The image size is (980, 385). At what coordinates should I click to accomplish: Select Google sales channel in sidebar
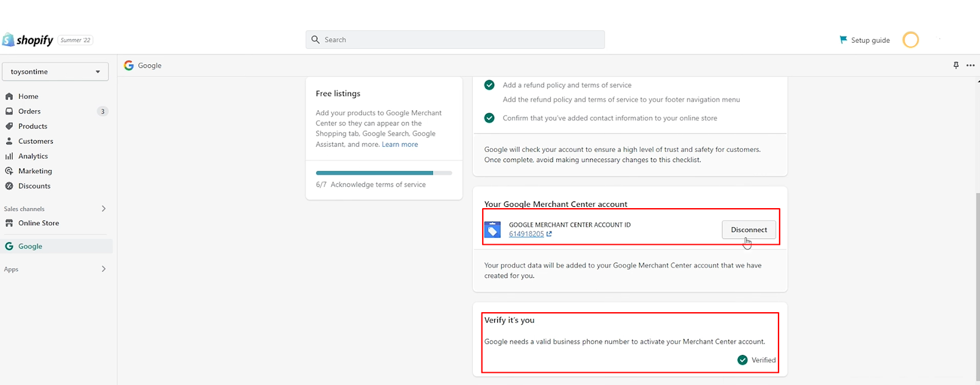56,246
